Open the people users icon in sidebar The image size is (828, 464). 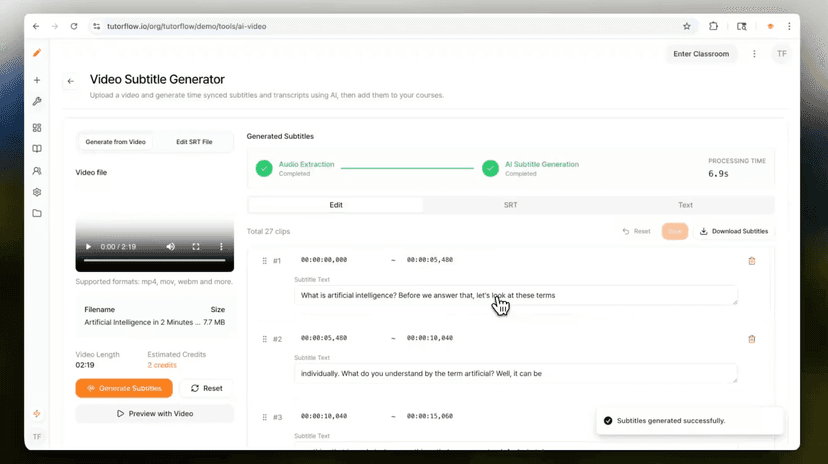[x=37, y=171]
